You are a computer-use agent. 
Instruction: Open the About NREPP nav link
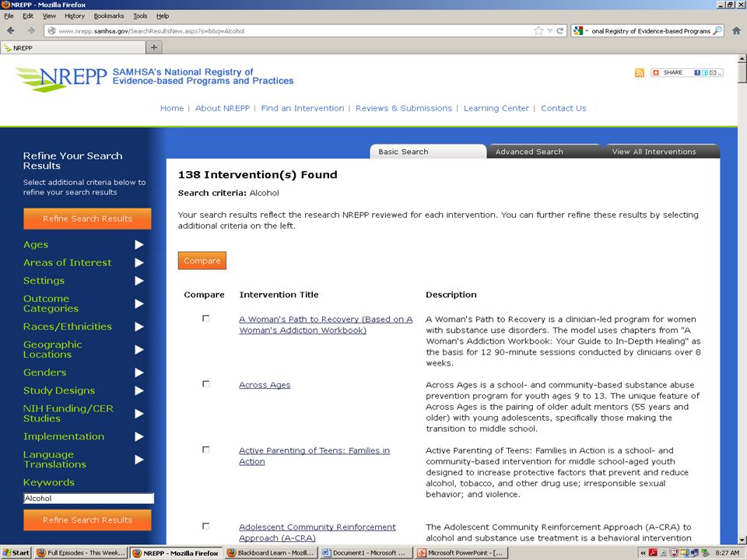coord(223,108)
